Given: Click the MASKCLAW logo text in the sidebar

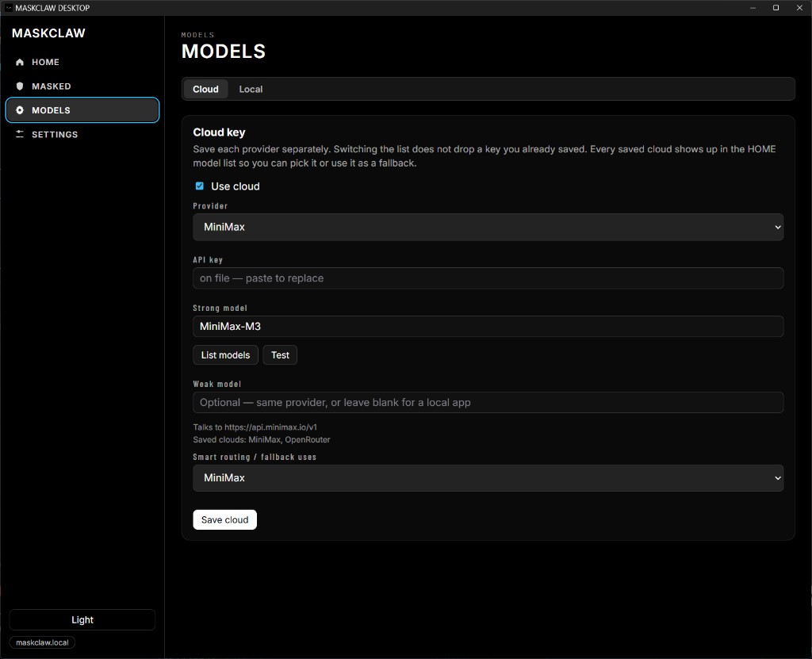Looking at the screenshot, I should pyautogui.click(x=48, y=33).
